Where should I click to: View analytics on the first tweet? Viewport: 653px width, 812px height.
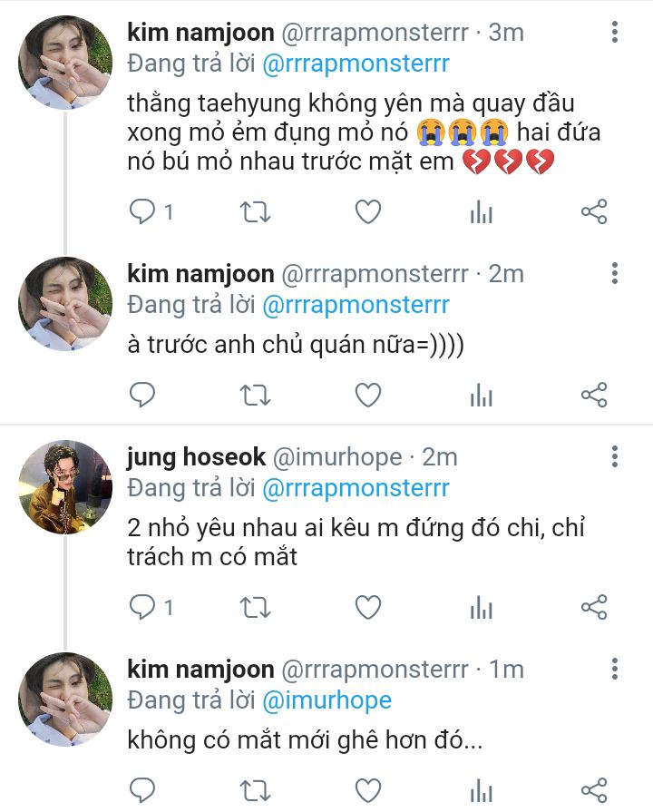pos(481,212)
